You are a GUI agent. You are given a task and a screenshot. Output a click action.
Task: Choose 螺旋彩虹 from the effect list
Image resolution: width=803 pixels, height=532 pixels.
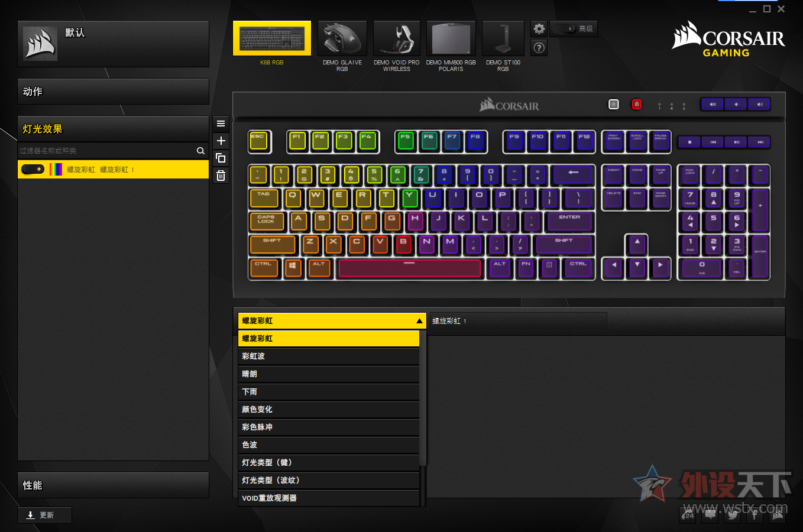click(329, 339)
